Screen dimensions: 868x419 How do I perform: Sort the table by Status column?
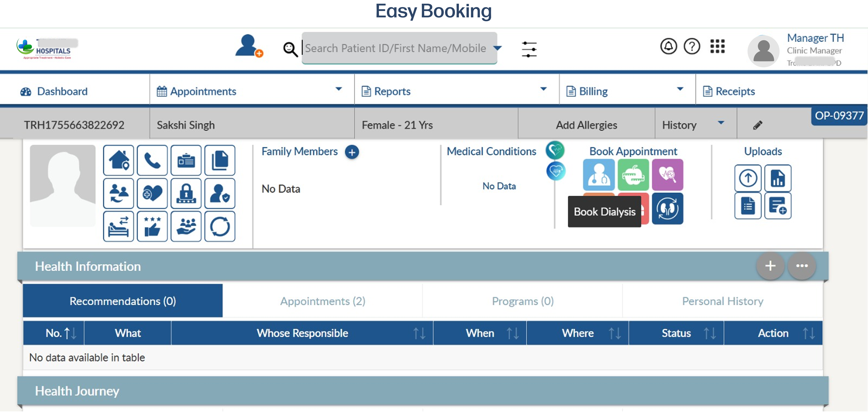coord(710,333)
